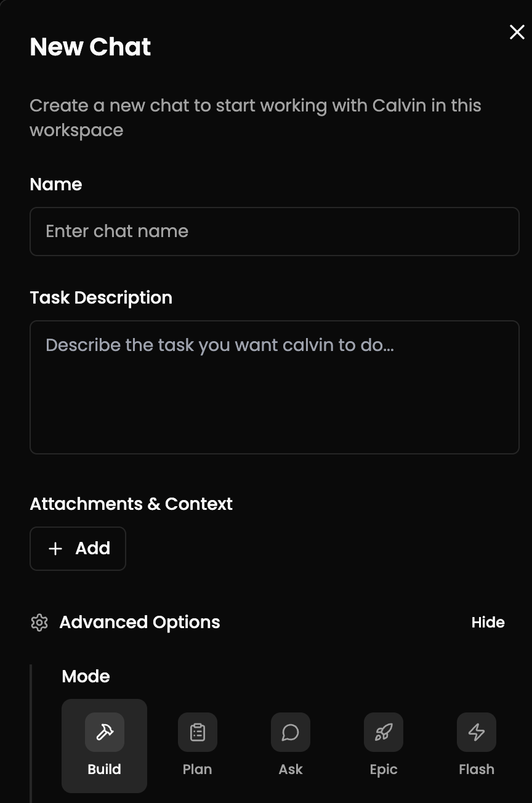This screenshot has height=803, width=532.
Task: Click the plus icon beside Add
Action: coord(55,549)
